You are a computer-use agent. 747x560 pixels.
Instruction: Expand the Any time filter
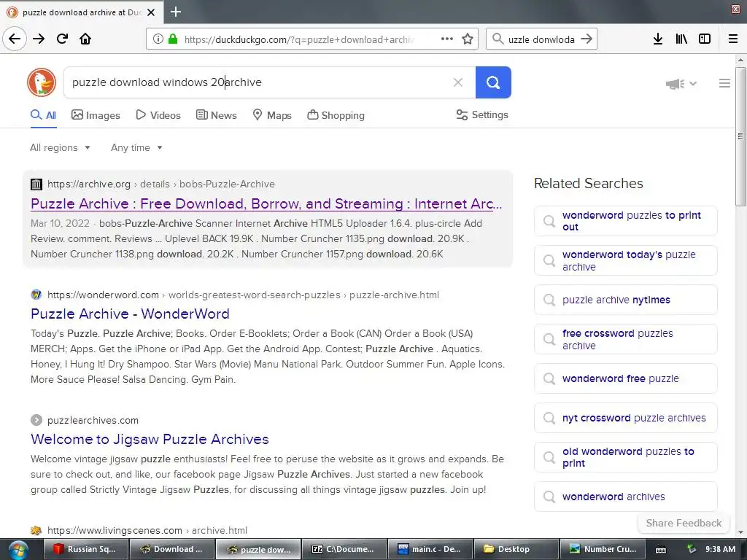click(136, 147)
